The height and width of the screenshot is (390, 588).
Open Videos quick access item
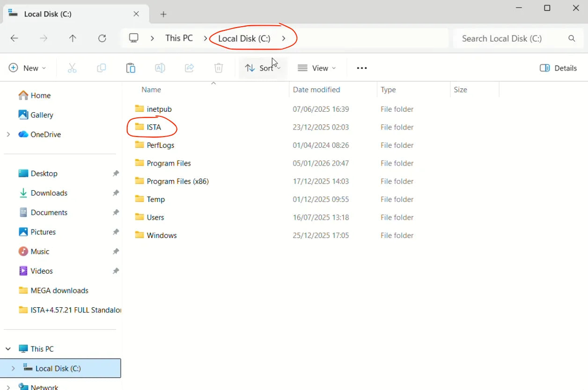(x=36, y=271)
